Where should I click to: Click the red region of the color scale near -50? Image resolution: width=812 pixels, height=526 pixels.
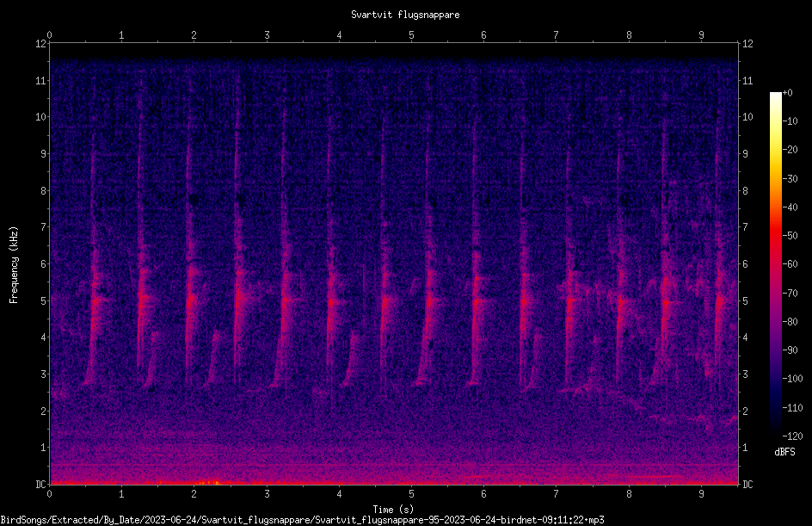[775, 236]
